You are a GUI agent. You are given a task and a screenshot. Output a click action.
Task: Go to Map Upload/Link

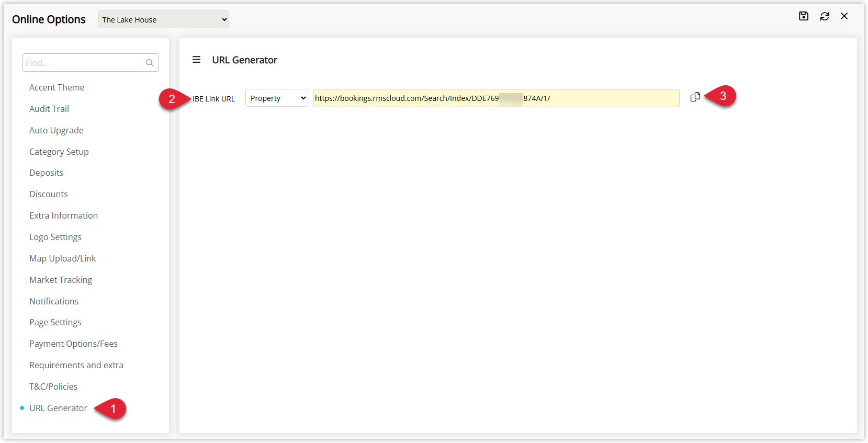click(x=63, y=258)
